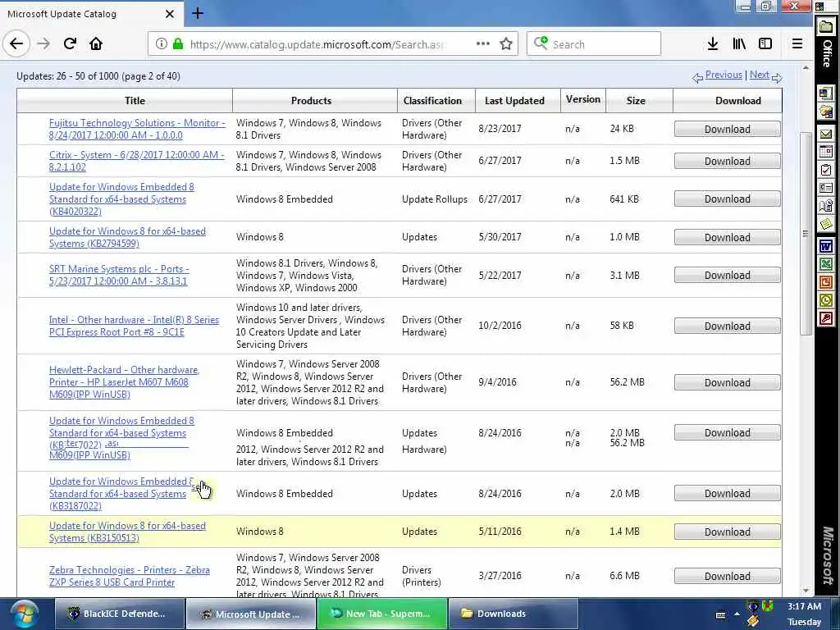Click the envelope New Message icon on Office bar
840x630 pixels.
tap(826, 134)
